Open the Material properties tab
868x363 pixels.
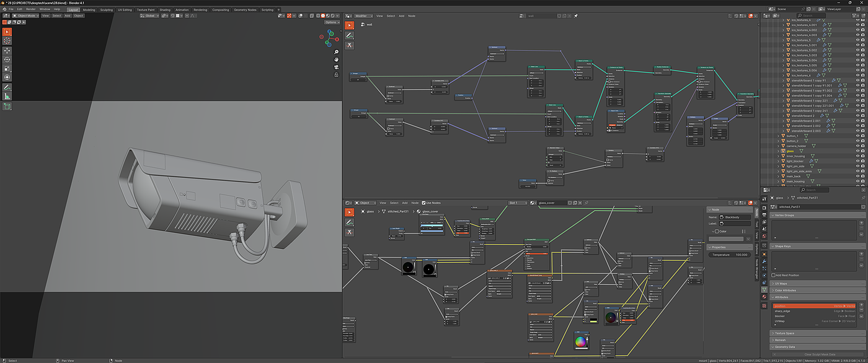pyautogui.click(x=764, y=297)
